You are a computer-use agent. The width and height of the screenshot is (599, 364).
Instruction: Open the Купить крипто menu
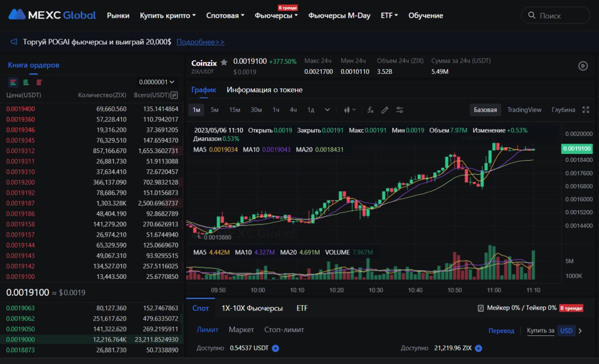click(168, 15)
